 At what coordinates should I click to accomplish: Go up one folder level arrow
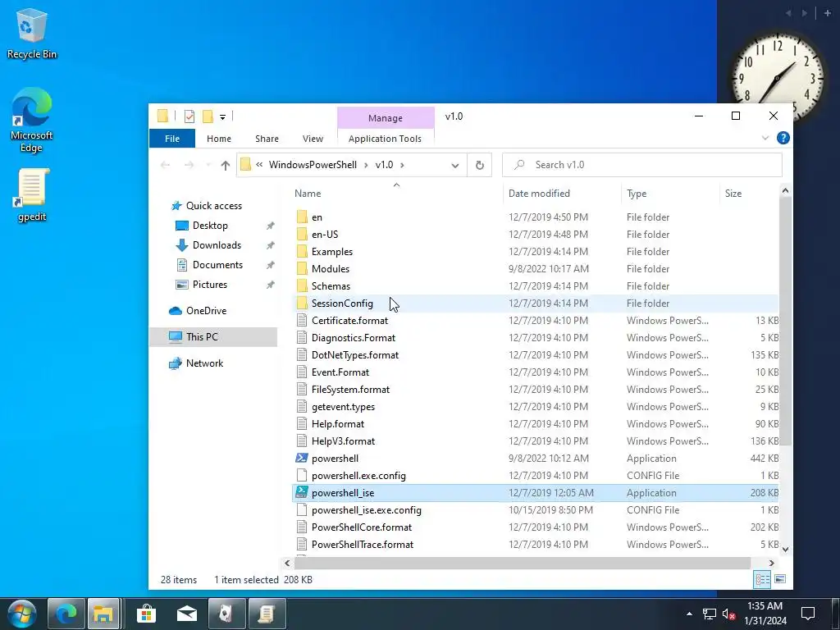(226, 165)
